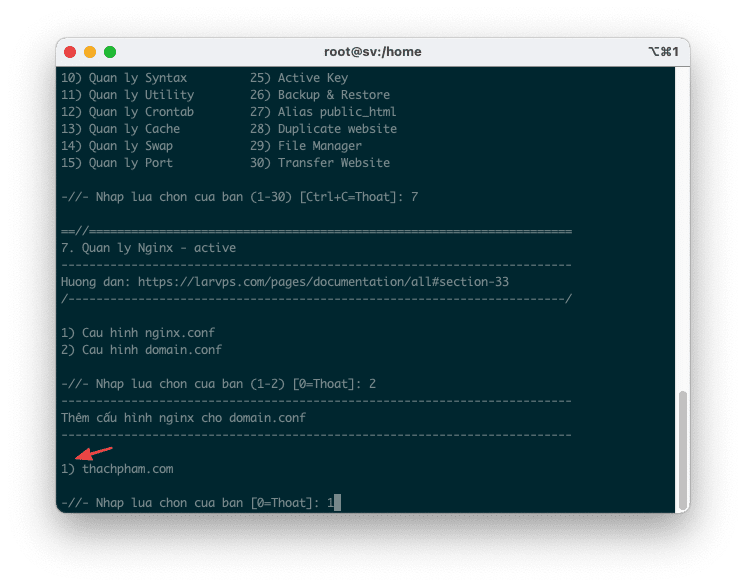Click the Backup & Restore option 26
The width and height of the screenshot is (746, 587).
tap(319, 95)
